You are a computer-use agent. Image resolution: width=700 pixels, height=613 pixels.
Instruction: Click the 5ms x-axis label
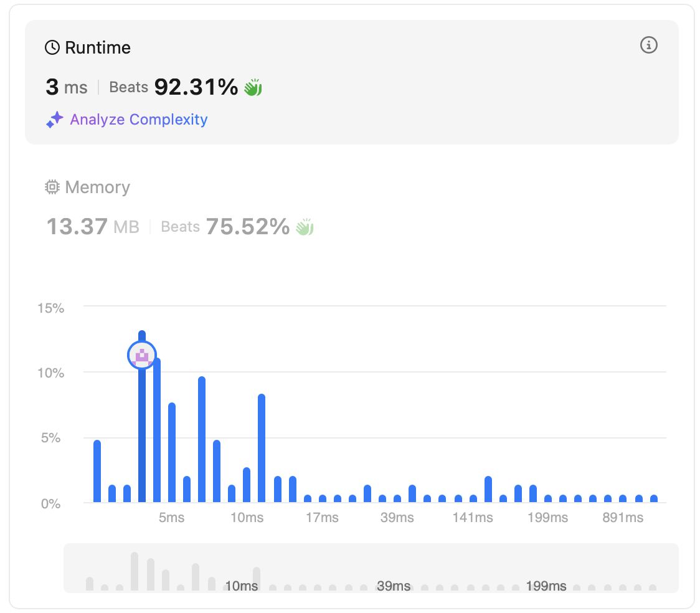pos(171,518)
